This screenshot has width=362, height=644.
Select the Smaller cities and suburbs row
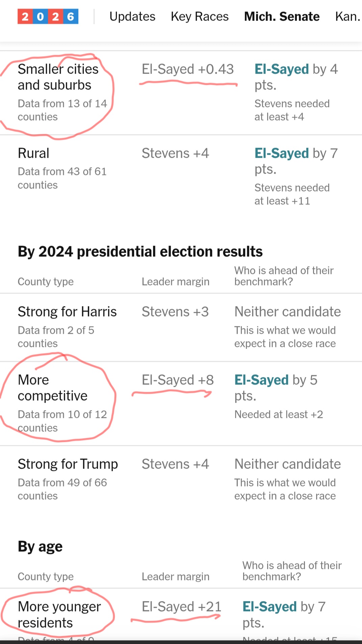point(181,93)
